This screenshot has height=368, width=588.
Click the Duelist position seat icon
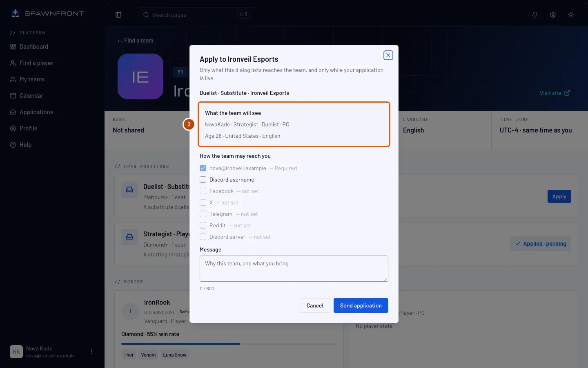(x=129, y=190)
